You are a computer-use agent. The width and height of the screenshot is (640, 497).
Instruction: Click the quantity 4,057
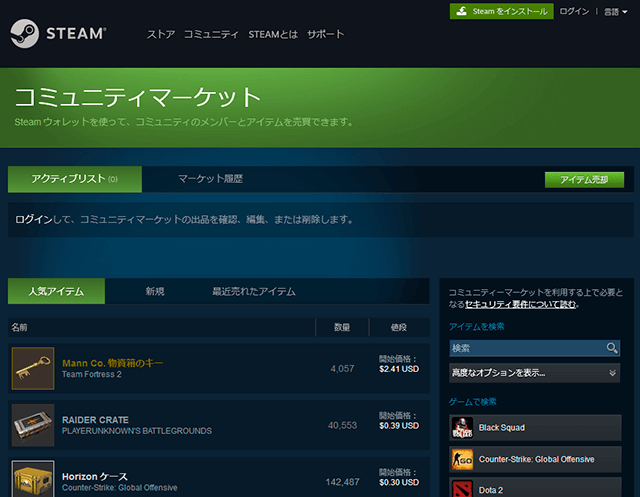point(342,368)
